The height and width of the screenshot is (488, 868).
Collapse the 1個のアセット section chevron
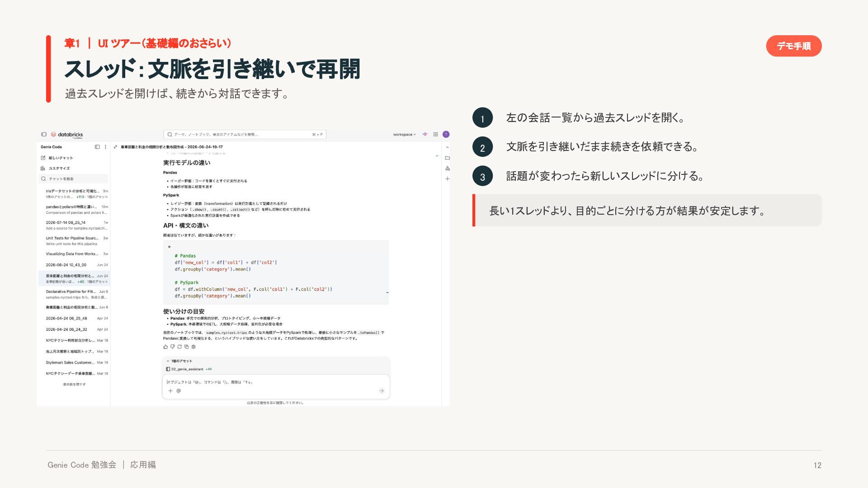click(168, 361)
